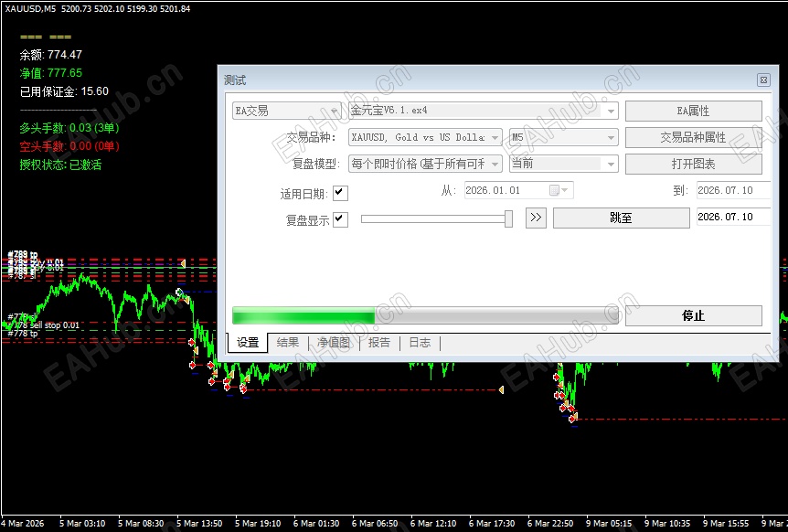
Task: Click the 9 Mar 10:35 time axis label
Action: (667, 524)
